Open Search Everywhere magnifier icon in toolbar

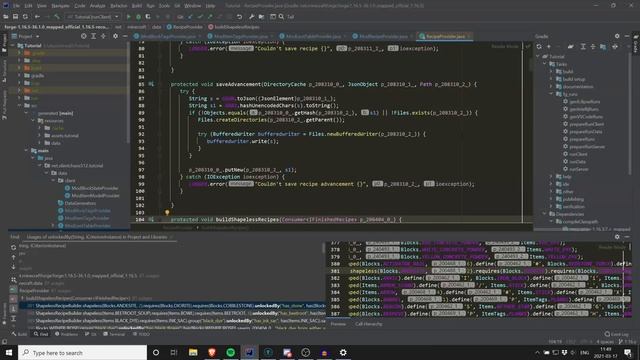pyautogui.click(x=281, y=17)
